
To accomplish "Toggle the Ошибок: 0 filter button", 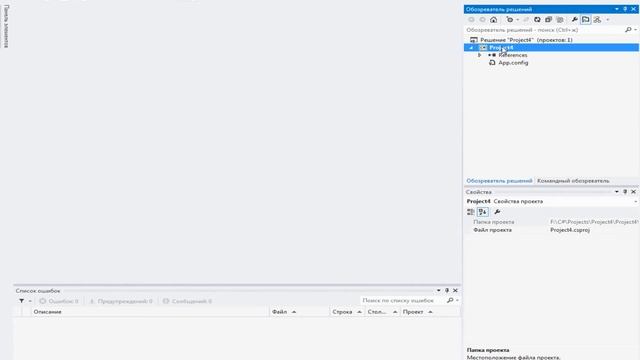I will [x=59, y=301].
